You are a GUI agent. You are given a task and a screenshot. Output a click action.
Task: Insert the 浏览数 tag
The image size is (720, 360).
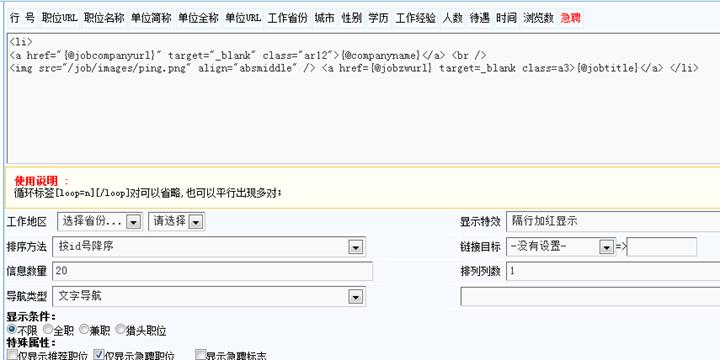[538, 18]
